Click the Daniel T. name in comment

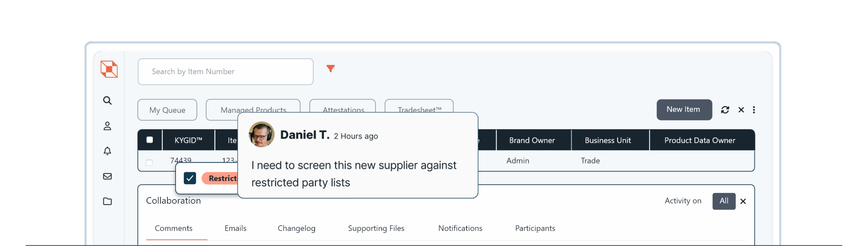pyautogui.click(x=305, y=135)
